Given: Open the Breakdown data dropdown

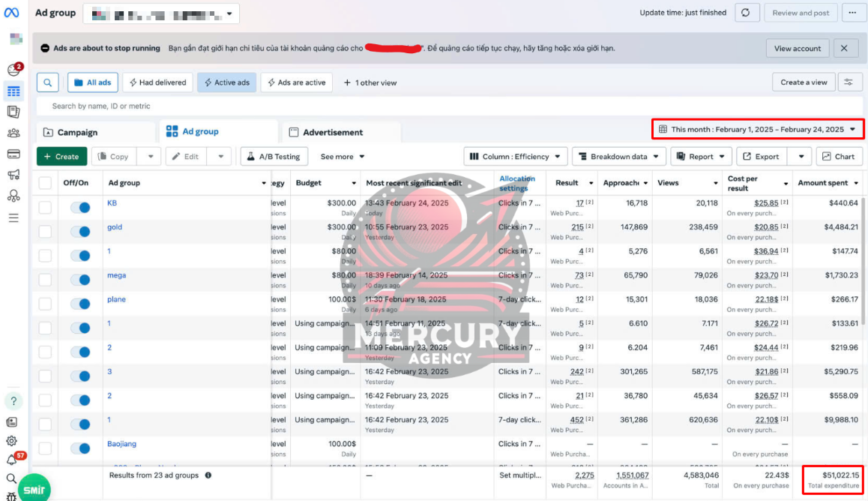Looking at the screenshot, I should (619, 157).
